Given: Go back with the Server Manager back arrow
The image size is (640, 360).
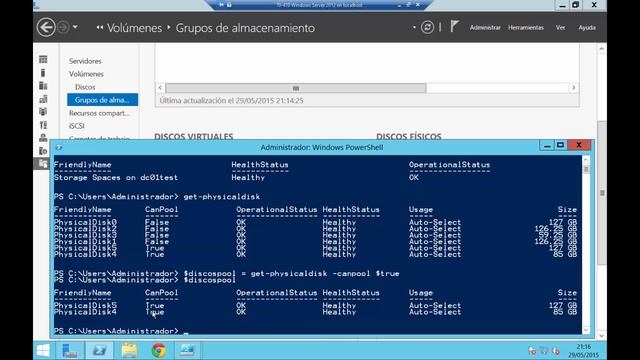Looking at the screenshot, I should [x=46, y=27].
